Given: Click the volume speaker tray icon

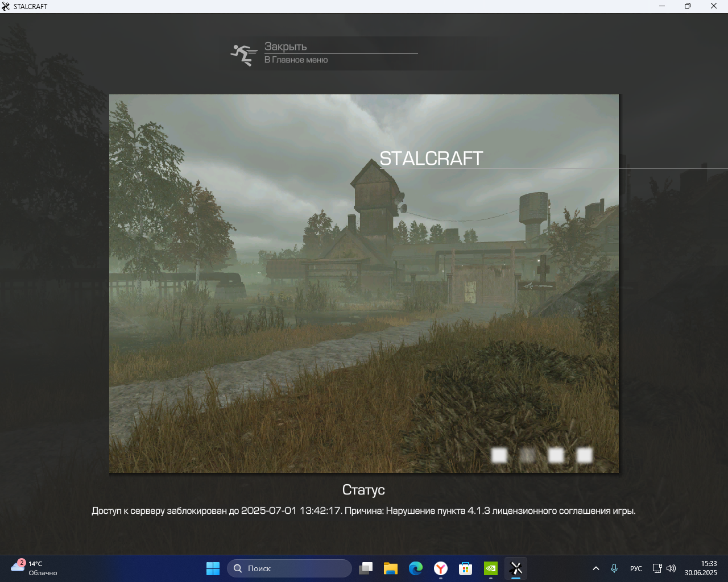Looking at the screenshot, I should click(671, 568).
